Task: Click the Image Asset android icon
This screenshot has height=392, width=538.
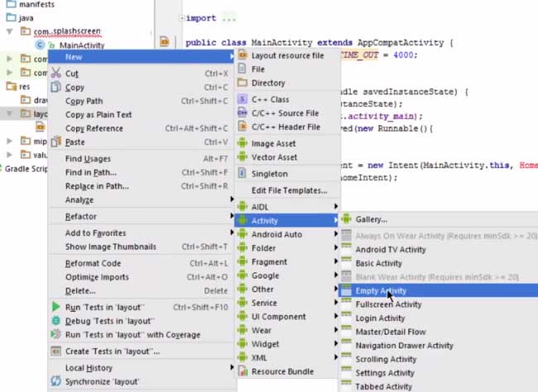Action: 243,143
